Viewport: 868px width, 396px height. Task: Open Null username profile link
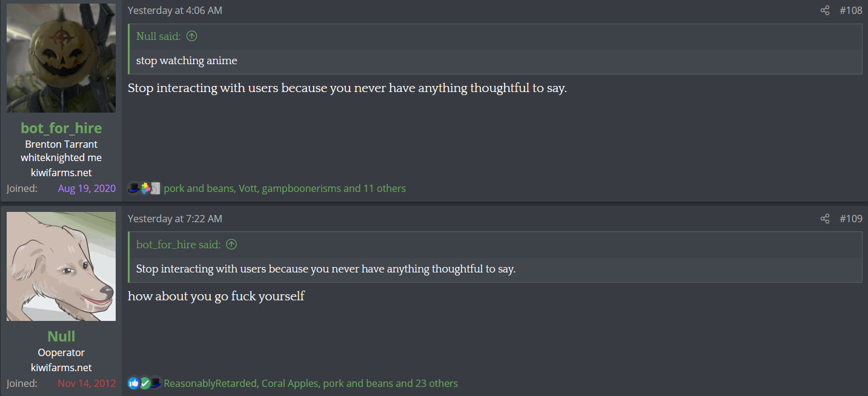pos(61,336)
